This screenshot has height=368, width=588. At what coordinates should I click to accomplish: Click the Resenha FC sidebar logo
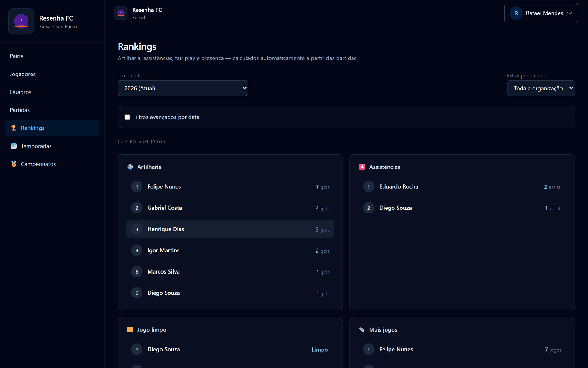[x=21, y=21]
